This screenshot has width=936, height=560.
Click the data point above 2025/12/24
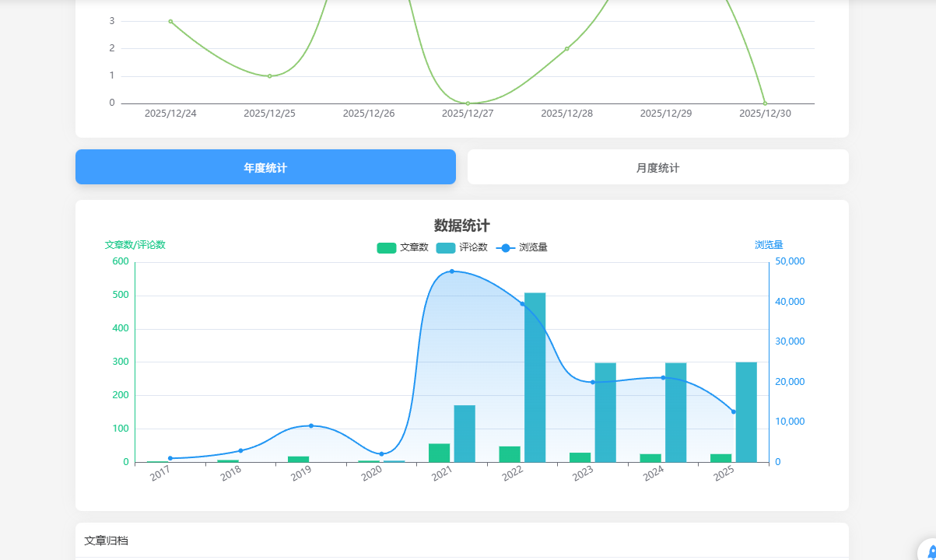click(x=170, y=22)
